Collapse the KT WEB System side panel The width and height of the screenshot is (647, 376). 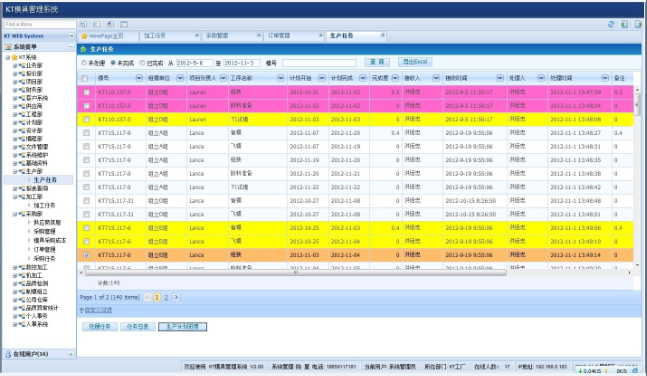(71, 36)
